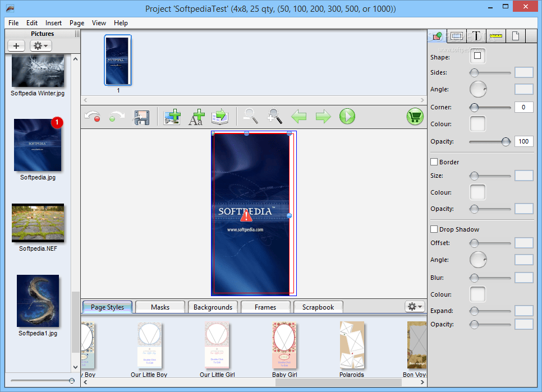
Task: Open the text properties tab T icon
Action: (476, 36)
